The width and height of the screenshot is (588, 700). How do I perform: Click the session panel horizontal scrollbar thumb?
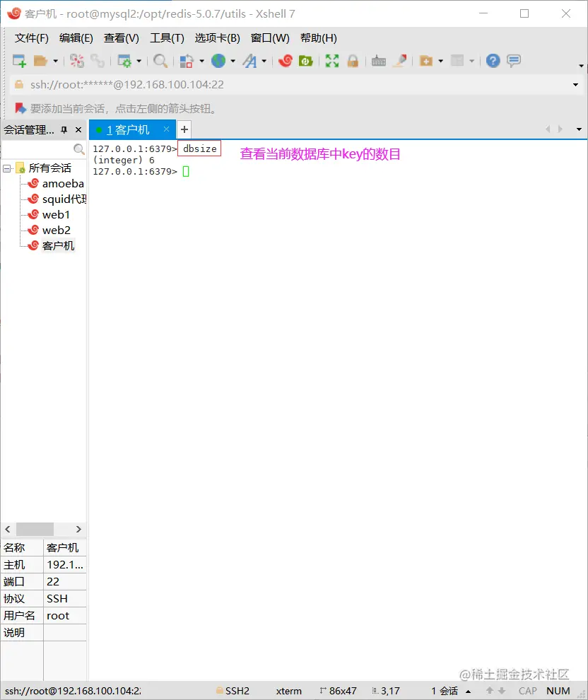click(x=35, y=529)
